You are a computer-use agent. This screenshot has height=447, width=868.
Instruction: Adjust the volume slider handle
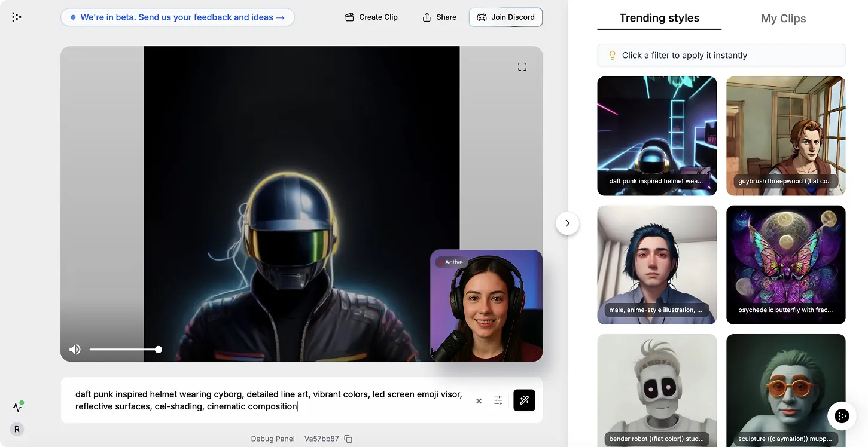[159, 350]
